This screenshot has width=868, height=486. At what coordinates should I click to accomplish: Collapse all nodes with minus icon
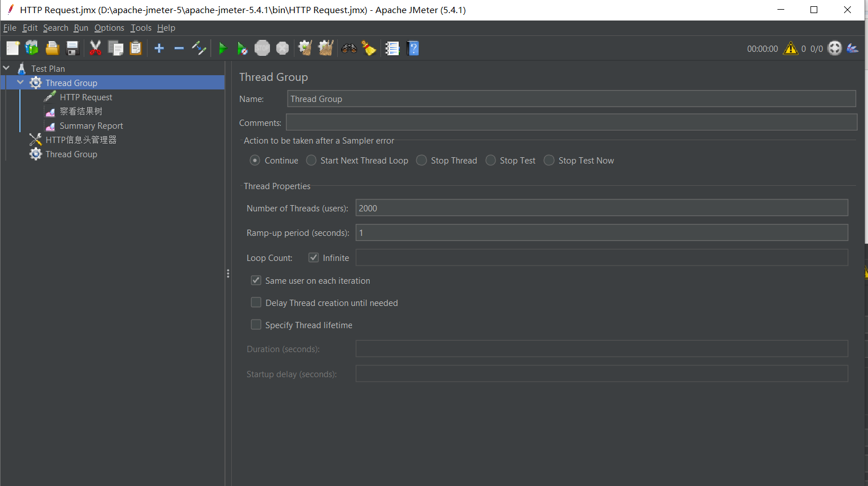(x=179, y=48)
